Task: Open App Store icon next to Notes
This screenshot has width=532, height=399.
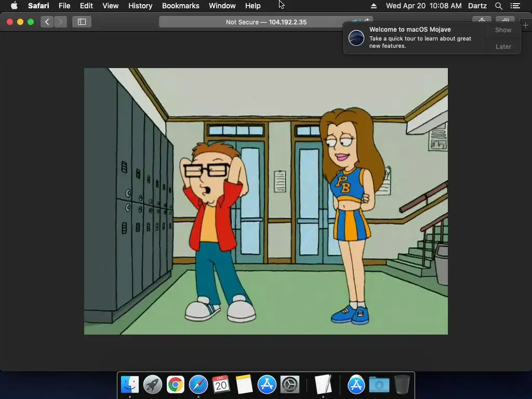Action: pyautogui.click(x=267, y=385)
